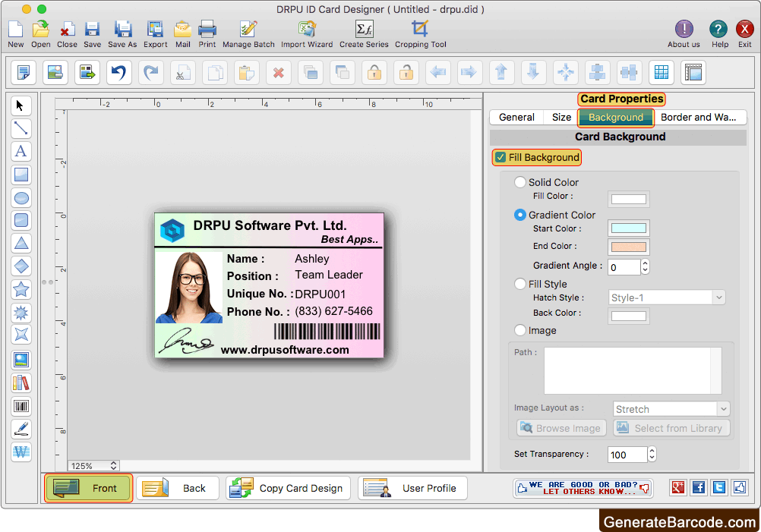761x532 pixels.
Task: Switch to the General tab
Action: pyautogui.click(x=516, y=118)
